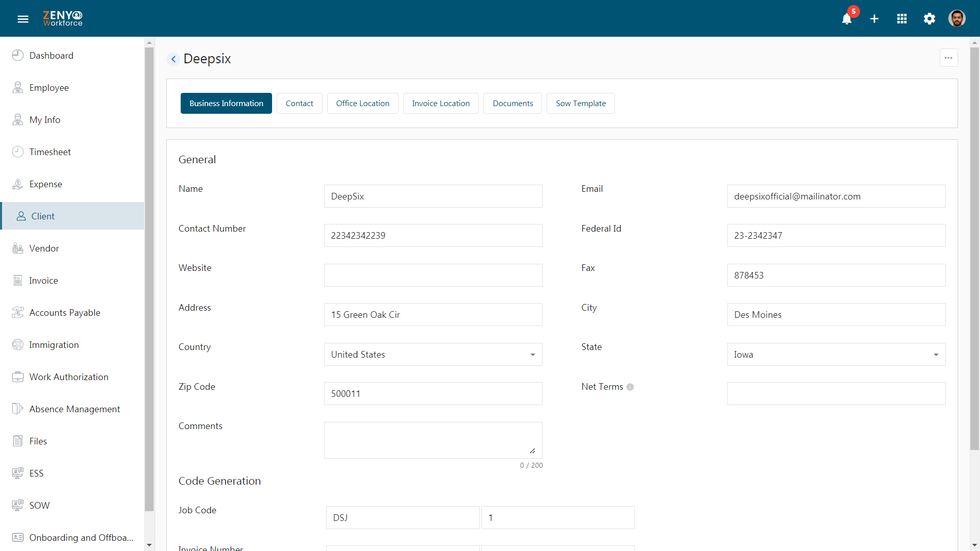Viewport: 980px width, 551px height.
Task: Select the Immigration sidebar icon
Action: (x=18, y=344)
